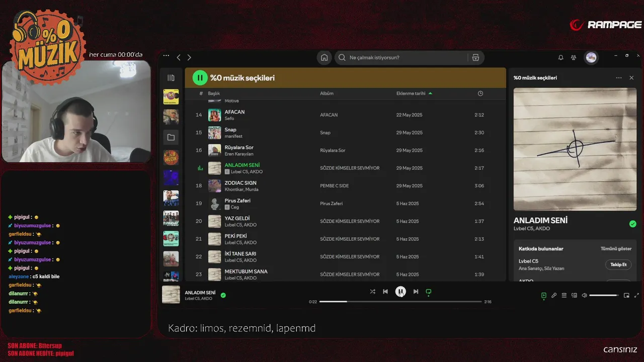Select the Rüyalara Sor track title

point(239,147)
